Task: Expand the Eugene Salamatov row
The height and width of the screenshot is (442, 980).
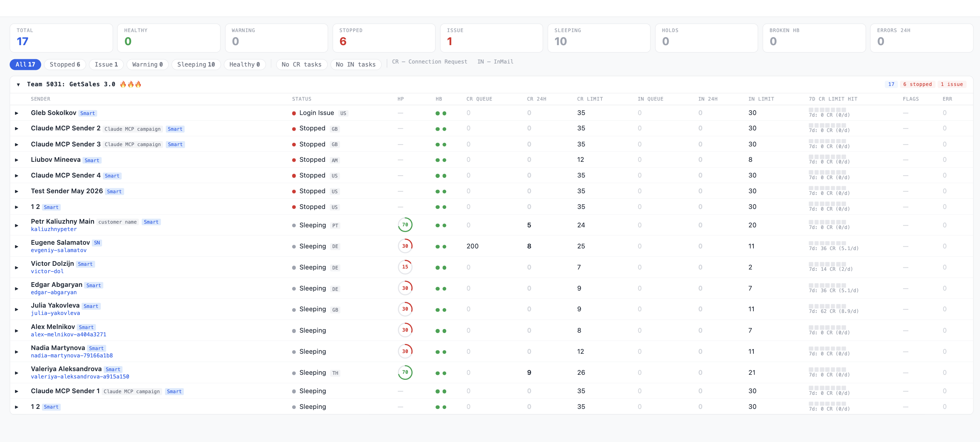Action: click(x=16, y=247)
